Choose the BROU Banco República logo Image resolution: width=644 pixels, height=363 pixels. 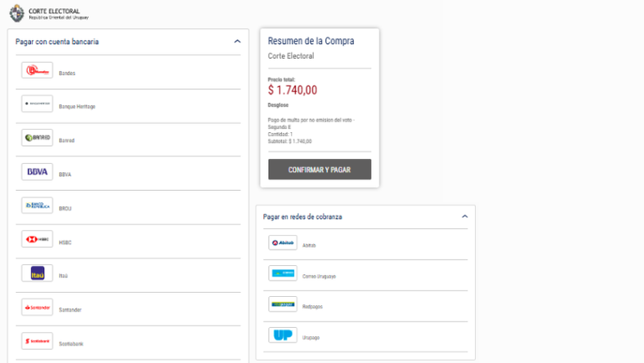tap(37, 206)
